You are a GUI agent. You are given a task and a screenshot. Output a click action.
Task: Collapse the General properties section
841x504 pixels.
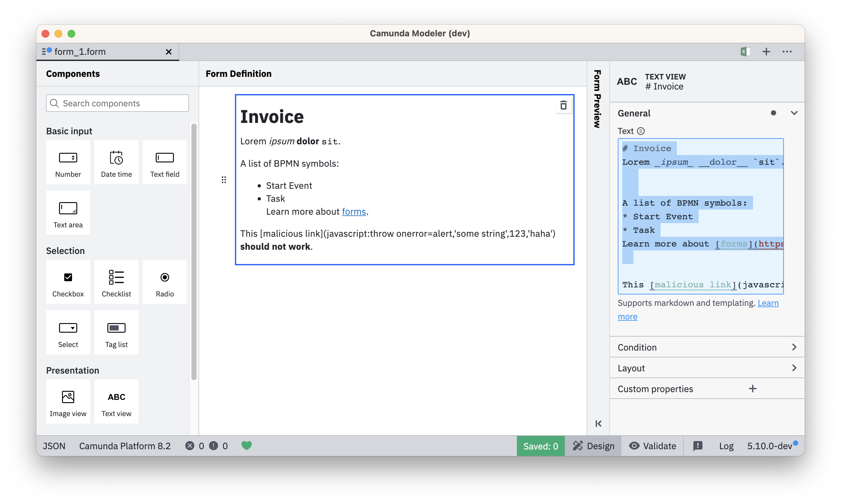794,113
